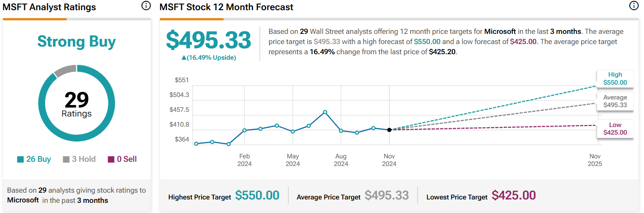Click the maroon Sell legend square
644x213 pixels.
click(111, 160)
